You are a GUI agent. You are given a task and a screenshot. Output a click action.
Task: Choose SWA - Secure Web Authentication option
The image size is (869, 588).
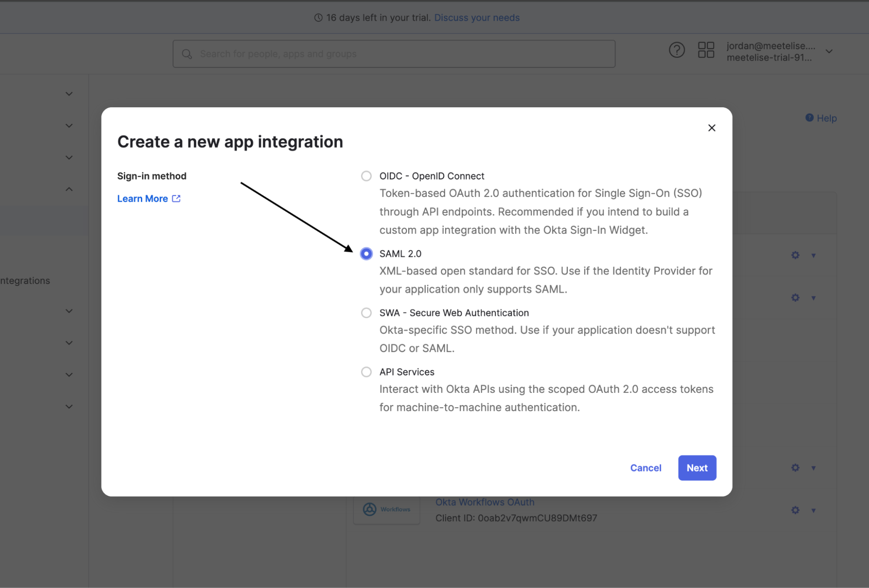pos(366,313)
